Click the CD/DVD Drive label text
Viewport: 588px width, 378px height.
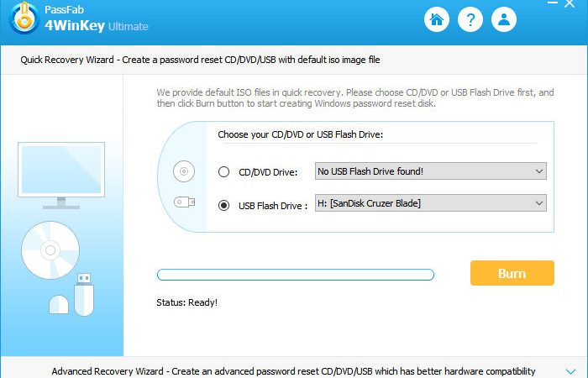pyautogui.click(x=268, y=172)
